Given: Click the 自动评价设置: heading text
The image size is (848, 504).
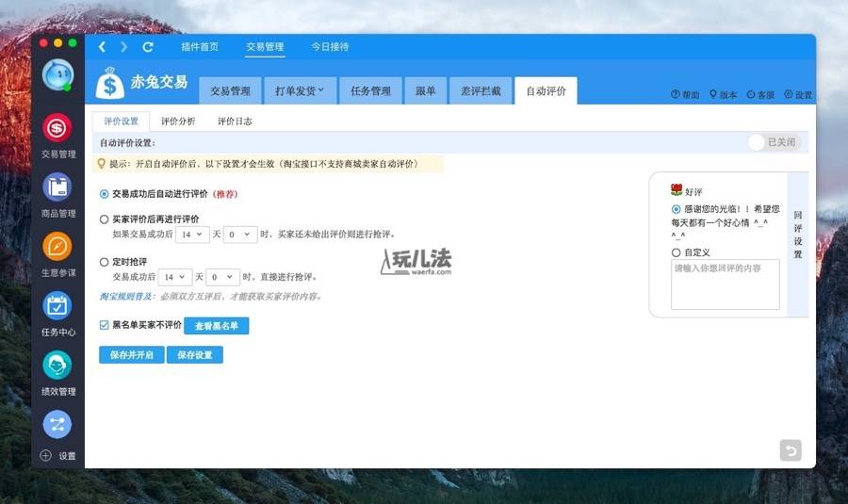Looking at the screenshot, I should click(x=127, y=143).
